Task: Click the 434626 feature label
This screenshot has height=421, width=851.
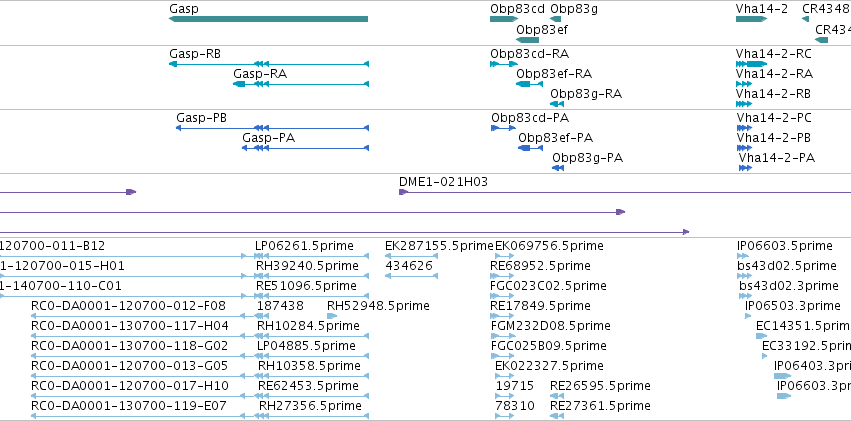Action: pos(409,266)
